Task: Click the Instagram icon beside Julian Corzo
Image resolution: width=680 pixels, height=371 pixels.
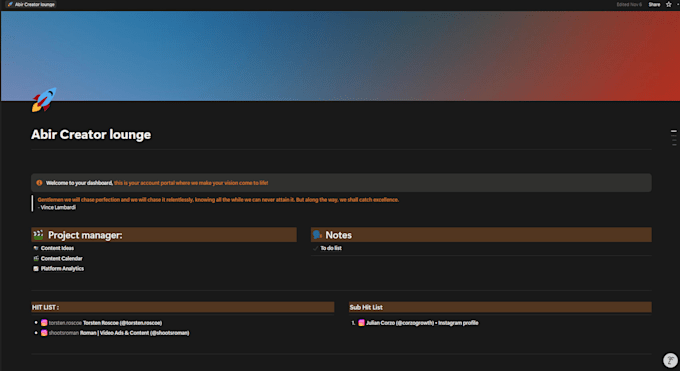Action: tap(361, 323)
